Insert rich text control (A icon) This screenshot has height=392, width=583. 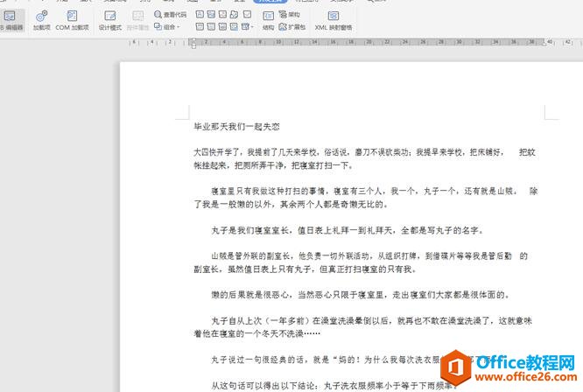(x=200, y=15)
